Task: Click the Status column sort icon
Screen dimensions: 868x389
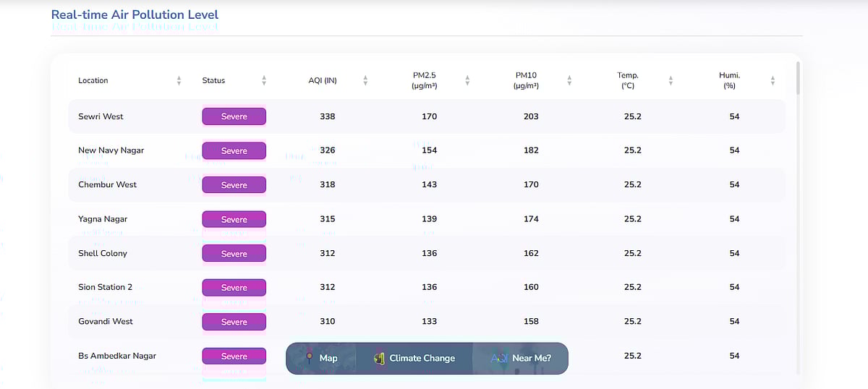Action: 264,80
